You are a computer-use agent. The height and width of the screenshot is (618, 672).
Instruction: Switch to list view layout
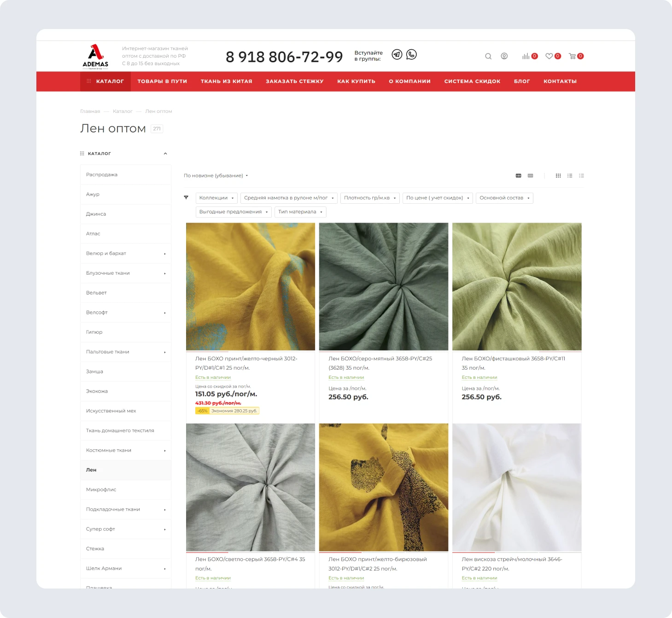click(x=570, y=176)
